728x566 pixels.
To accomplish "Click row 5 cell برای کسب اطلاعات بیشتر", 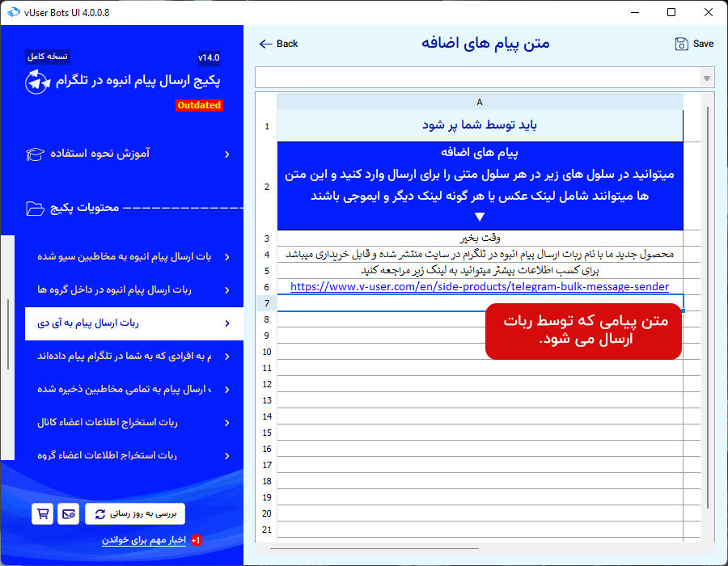I will pos(480,271).
